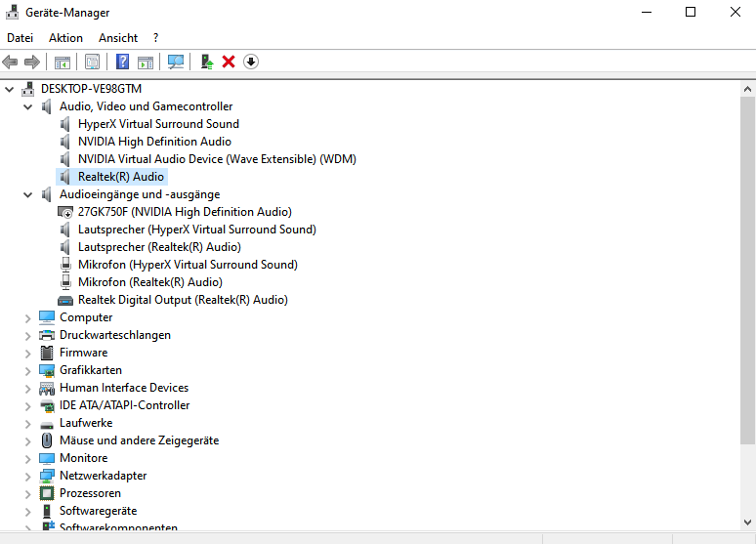
Task: Scan for hardware changes icon
Action: tap(176, 62)
